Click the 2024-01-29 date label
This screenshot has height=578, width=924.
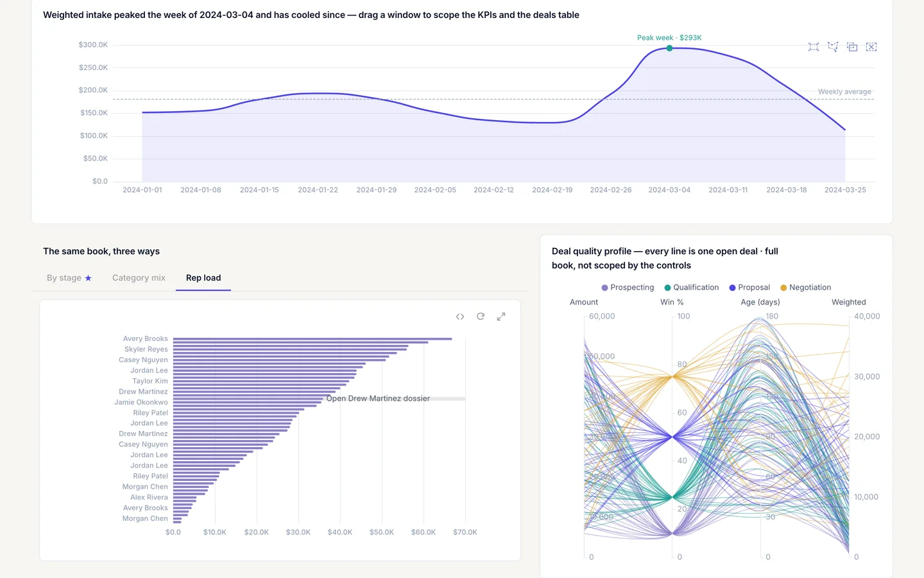(x=377, y=190)
